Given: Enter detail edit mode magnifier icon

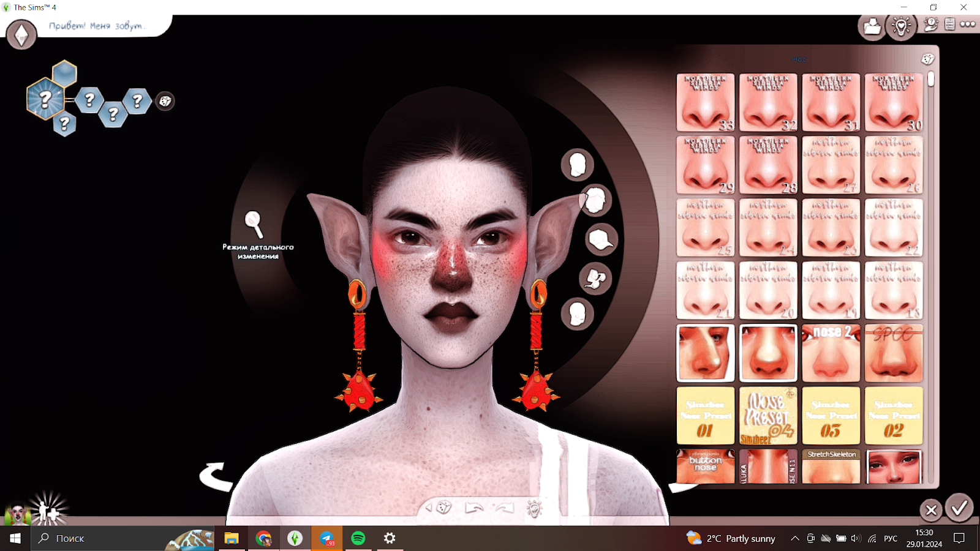Looking at the screenshot, I should point(254,224).
